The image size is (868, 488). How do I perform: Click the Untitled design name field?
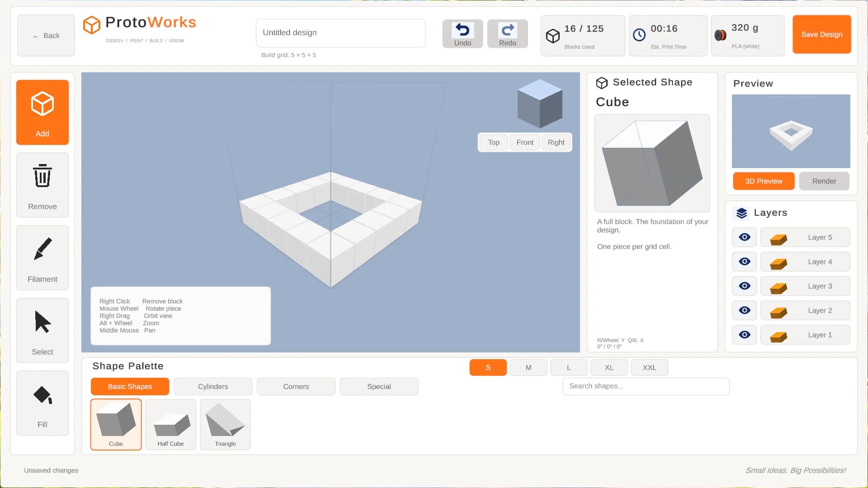pos(340,33)
